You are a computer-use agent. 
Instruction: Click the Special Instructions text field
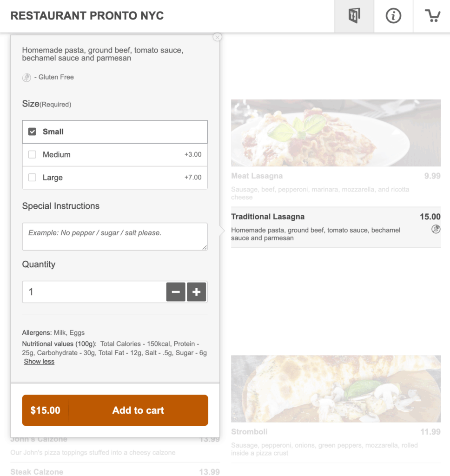click(114, 236)
